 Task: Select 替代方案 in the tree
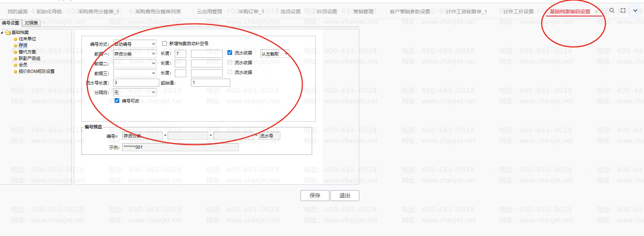click(27, 52)
